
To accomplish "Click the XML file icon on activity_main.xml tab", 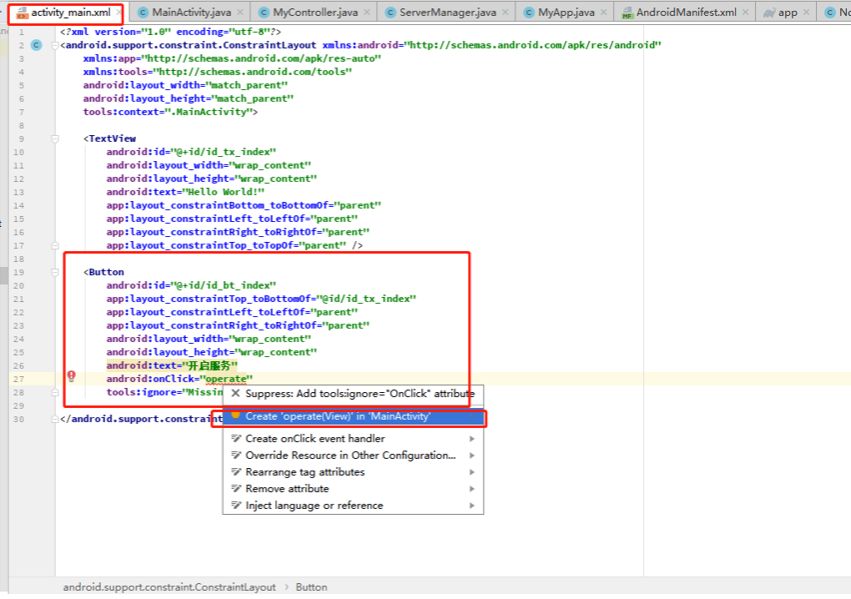I will pyautogui.click(x=22, y=13).
